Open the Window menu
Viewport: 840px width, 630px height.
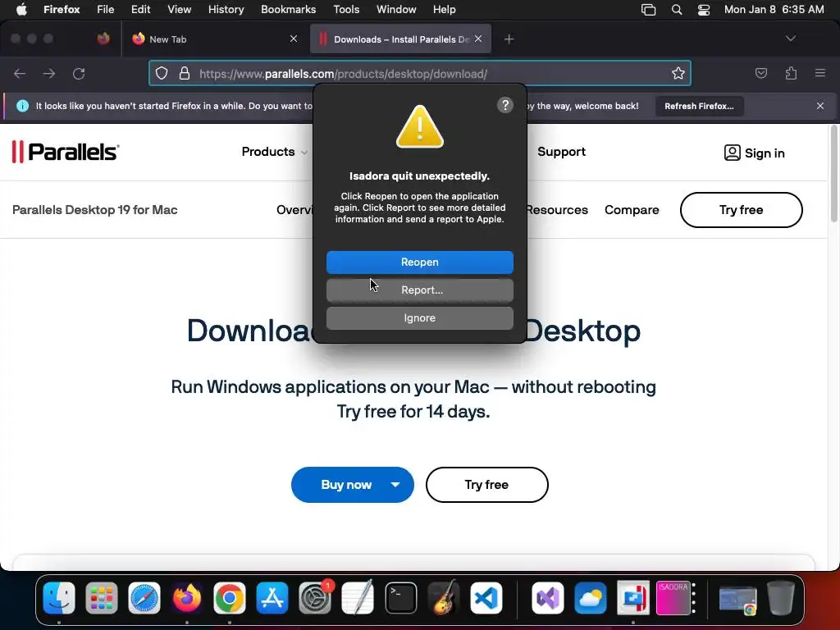[x=396, y=9]
